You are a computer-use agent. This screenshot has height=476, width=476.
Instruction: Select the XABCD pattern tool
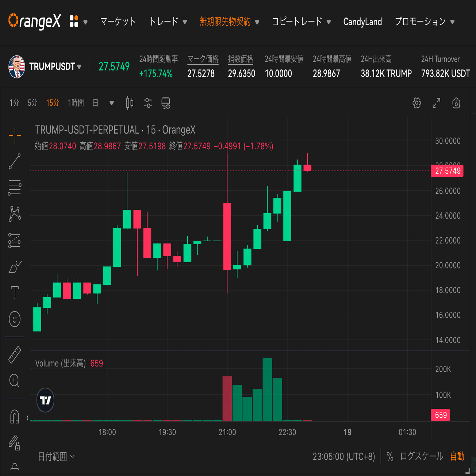pyautogui.click(x=15, y=214)
